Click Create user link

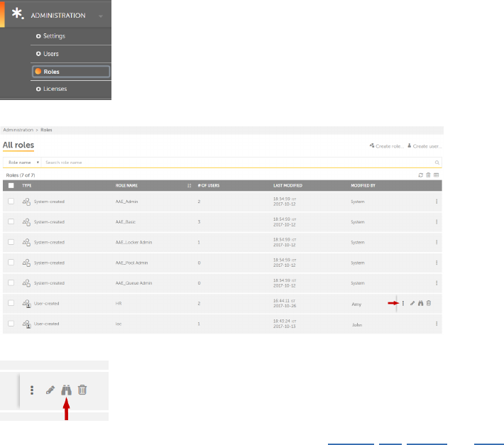[424, 146]
